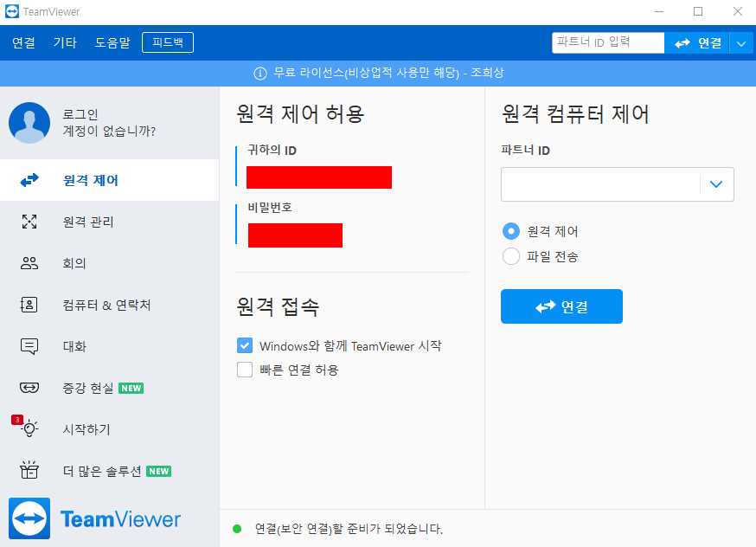Click the 증강 현실 headset icon

pyautogui.click(x=29, y=388)
